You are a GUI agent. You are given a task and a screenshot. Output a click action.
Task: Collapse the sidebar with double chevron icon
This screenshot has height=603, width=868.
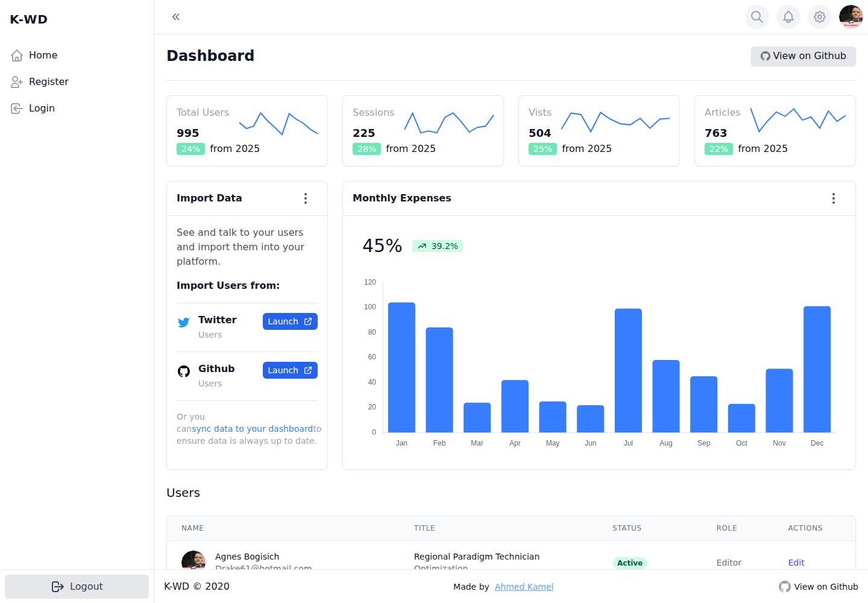[176, 17]
